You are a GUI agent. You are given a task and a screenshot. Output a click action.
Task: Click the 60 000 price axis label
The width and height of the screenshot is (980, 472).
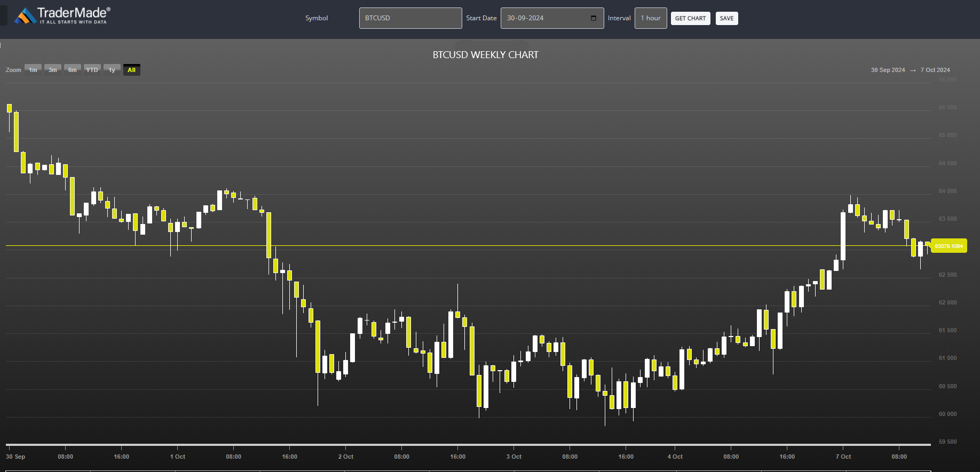[x=947, y=414]
